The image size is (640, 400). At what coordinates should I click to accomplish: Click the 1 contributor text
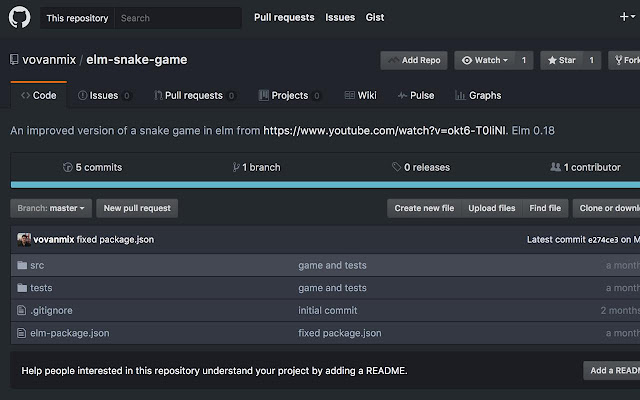tap(592, 167)
